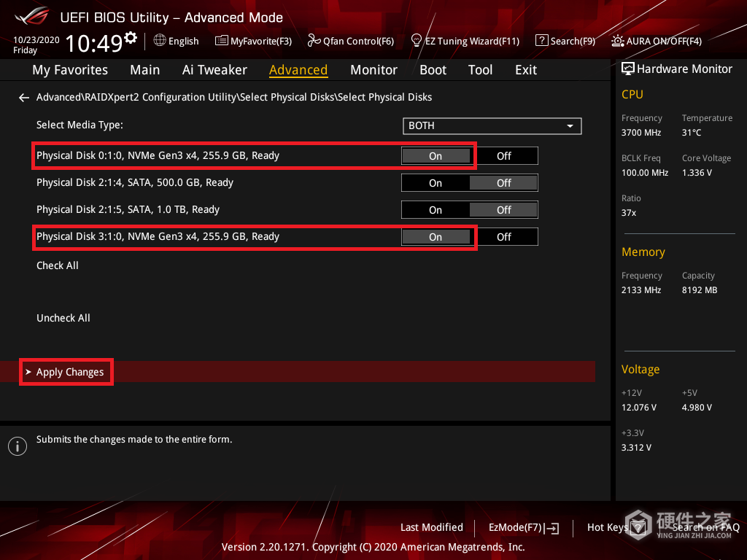The height and width of the screenshot is (560, 747).
Task: Click the info icon beside help text
Action: (x=18, y=446)
